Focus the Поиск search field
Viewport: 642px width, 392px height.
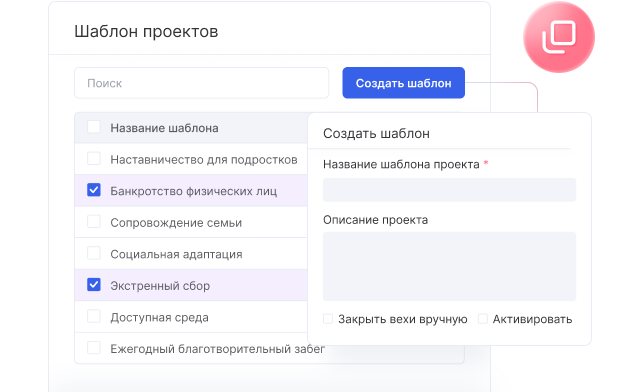point(201,83)
